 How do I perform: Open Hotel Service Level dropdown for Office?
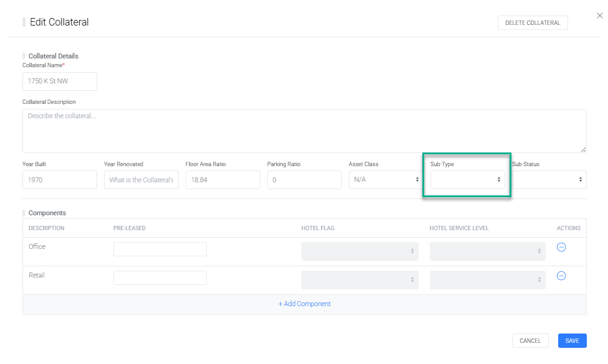487,251
